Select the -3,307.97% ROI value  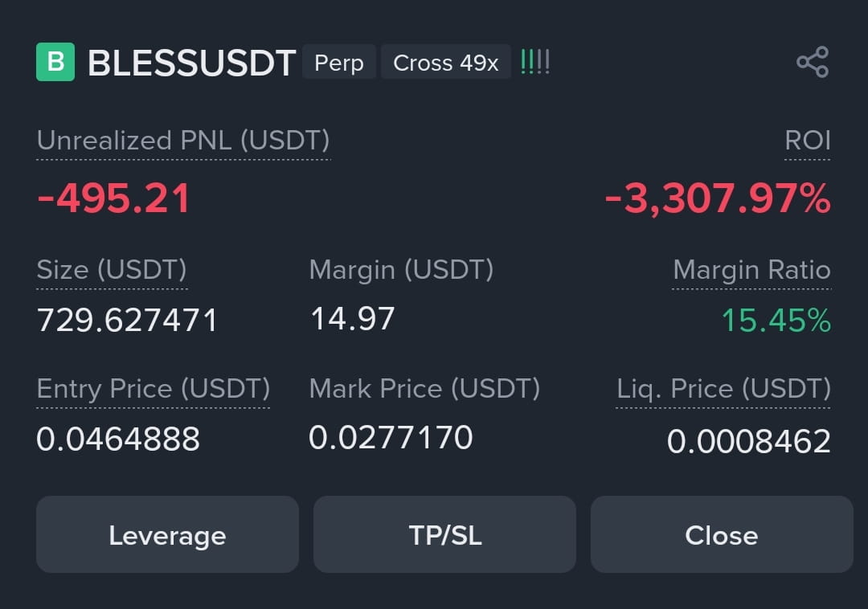coord(718,198)
